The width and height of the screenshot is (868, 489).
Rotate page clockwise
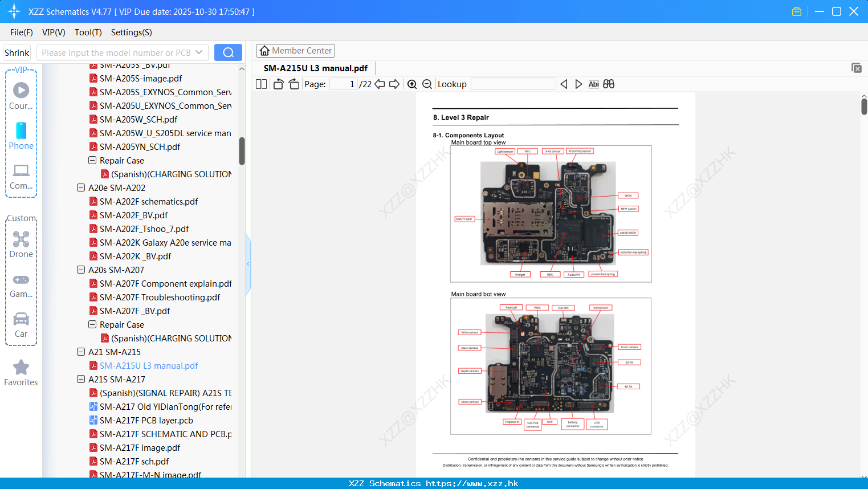pyautogui.click(x=294, y=84)
